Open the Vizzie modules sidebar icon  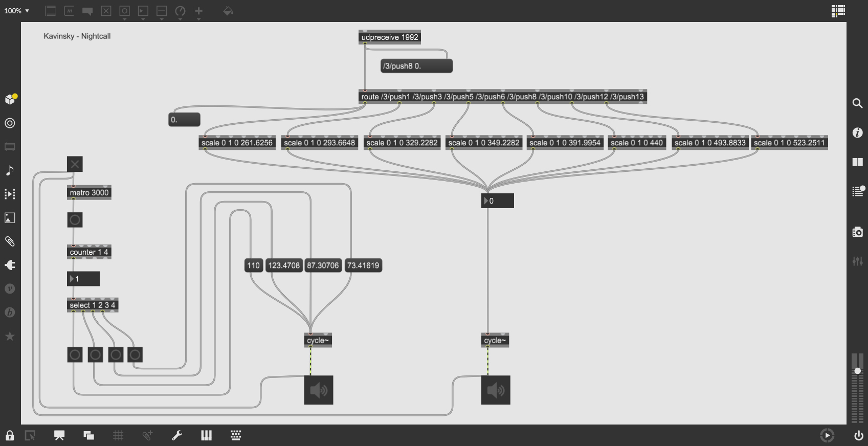pyautogui.click(x=10, y=288)
